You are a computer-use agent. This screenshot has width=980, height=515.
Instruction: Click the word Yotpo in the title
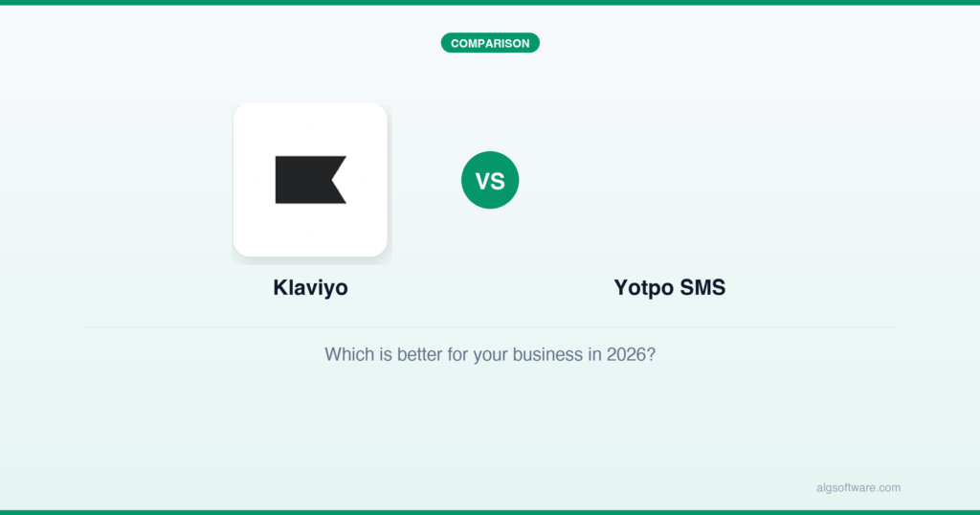(x=644, y=287)
